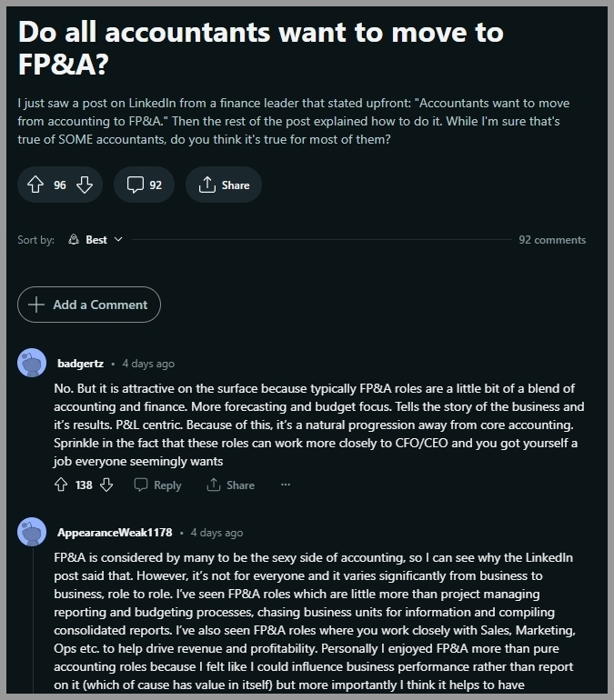Click the 92 comments count label
Image resolution: width=614 pixels, height=700 pixels.
(552, 240)
